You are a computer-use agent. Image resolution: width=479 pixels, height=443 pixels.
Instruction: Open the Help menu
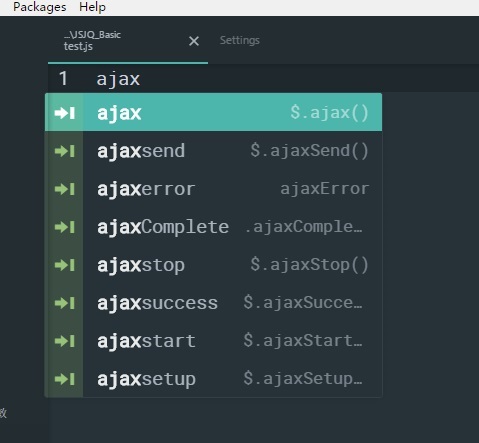coord(92,7)
